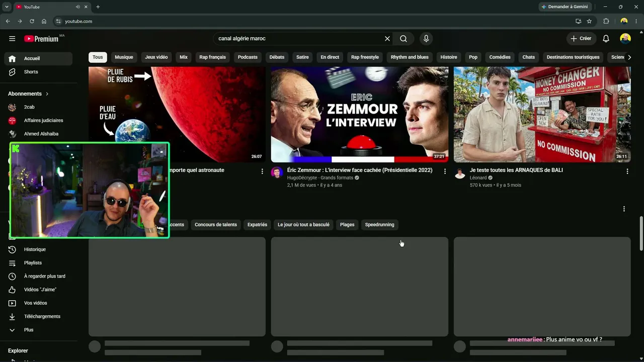This screenshot has width=644, height=362.
Task: Select the Tous filter chip
Action: click(98, 57)
